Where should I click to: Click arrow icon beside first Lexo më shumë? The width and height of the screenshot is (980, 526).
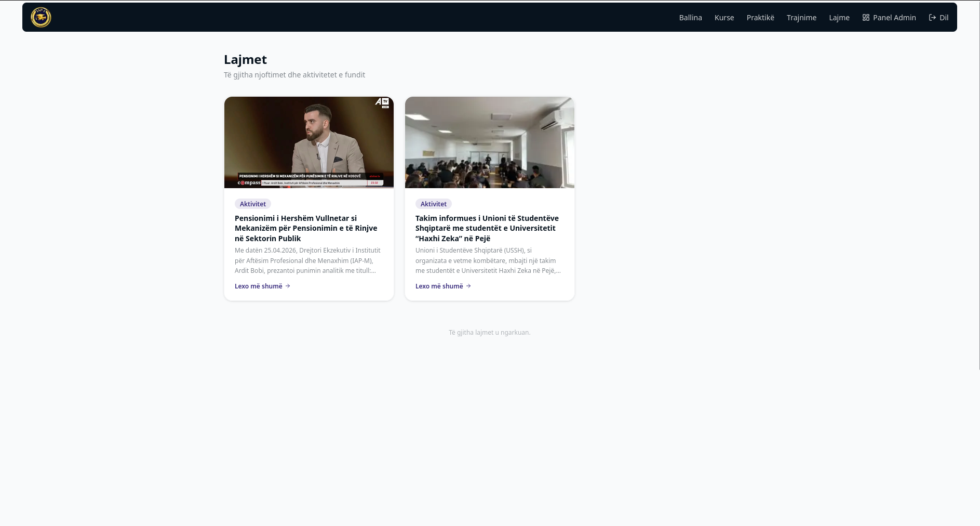click(x=288, y=286)
